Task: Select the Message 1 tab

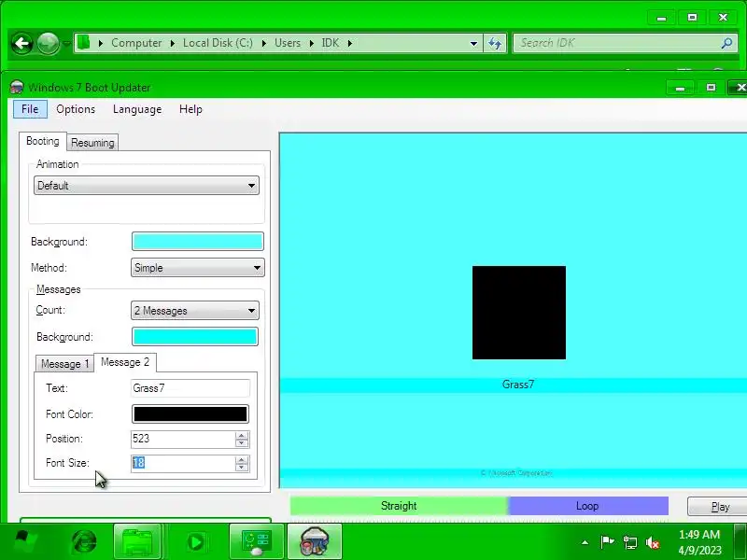Action: coord(64,364)
